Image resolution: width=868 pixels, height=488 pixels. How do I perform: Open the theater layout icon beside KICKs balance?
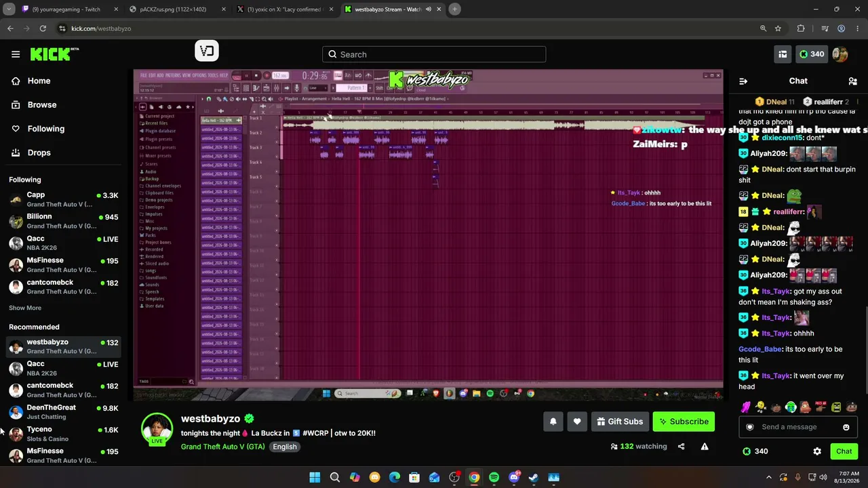pos(783,54)
